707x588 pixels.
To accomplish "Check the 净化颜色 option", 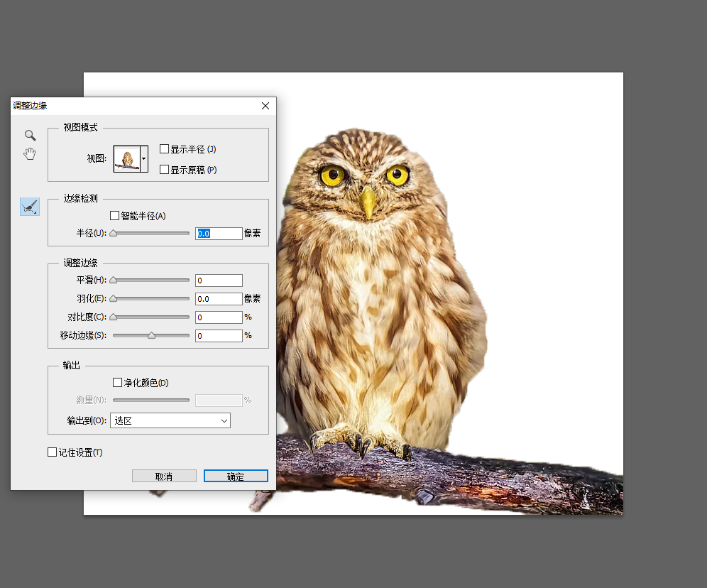I will click(118, 383).
